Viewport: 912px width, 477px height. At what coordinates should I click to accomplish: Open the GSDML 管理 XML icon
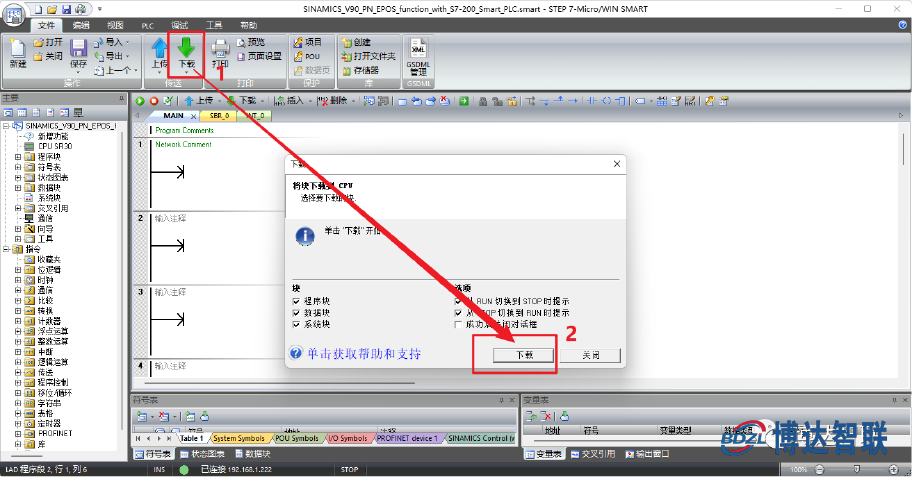[x=418, y=48]
